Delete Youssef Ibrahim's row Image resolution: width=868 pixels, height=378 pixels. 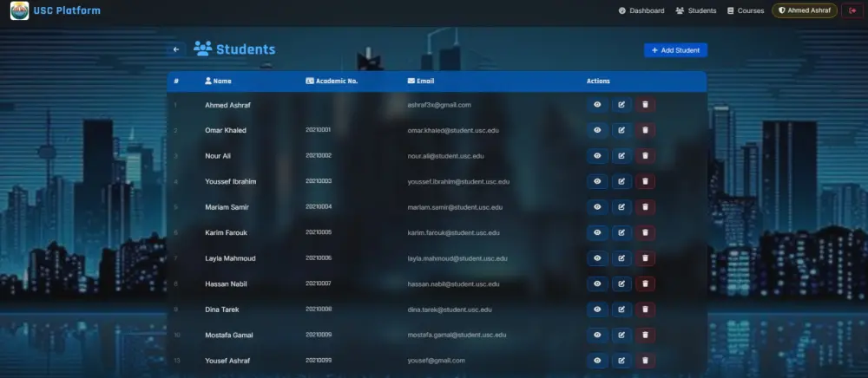tap(645, 181)
